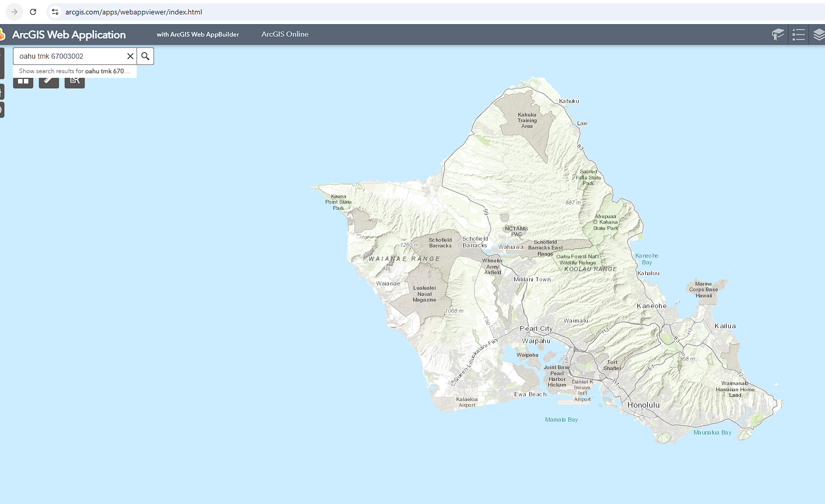Open the Layer List widget
Viewport: 825px width, 504px height.
818,35
